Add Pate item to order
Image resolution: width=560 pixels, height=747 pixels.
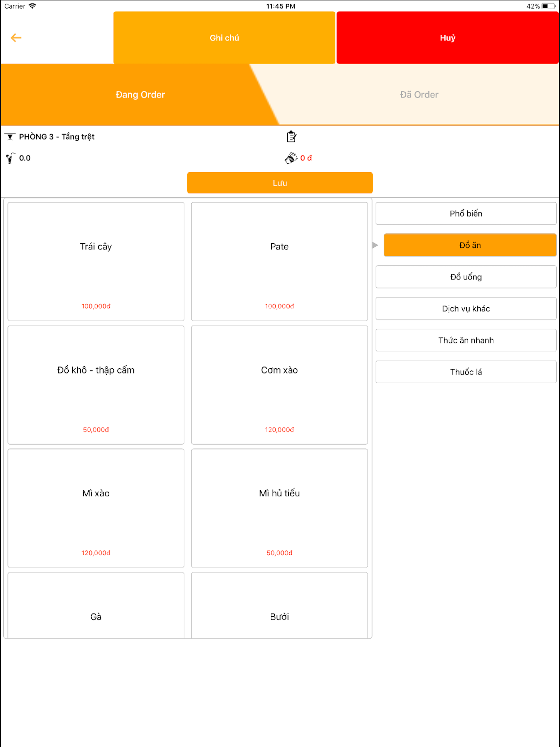[279, 261]
